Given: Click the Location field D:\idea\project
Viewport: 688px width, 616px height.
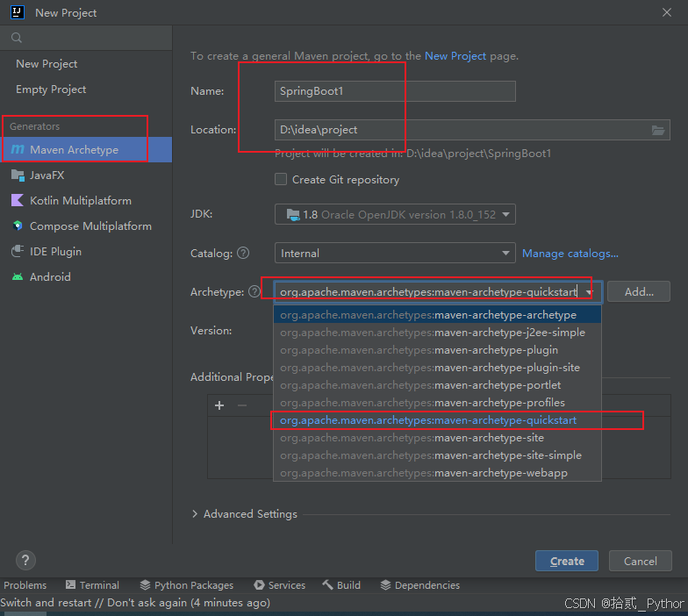Looking at the screenshot, I should point(472,130).
